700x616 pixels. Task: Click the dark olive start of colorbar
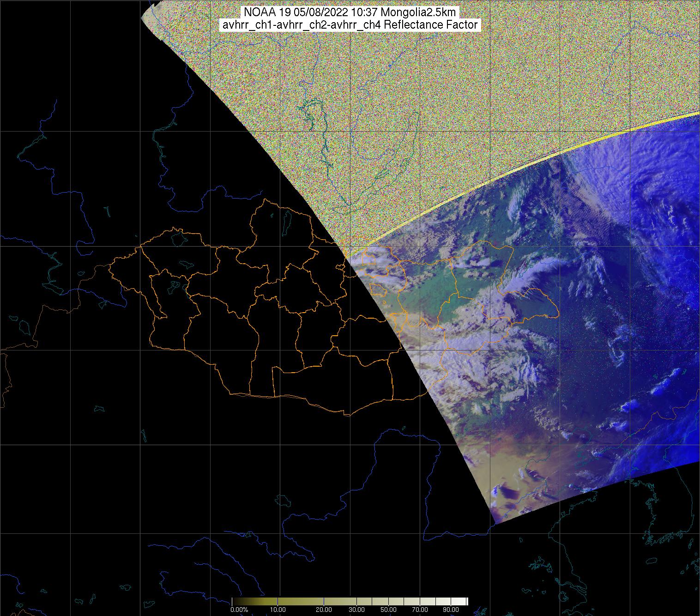pyautogui.click(x=235, y=601)
